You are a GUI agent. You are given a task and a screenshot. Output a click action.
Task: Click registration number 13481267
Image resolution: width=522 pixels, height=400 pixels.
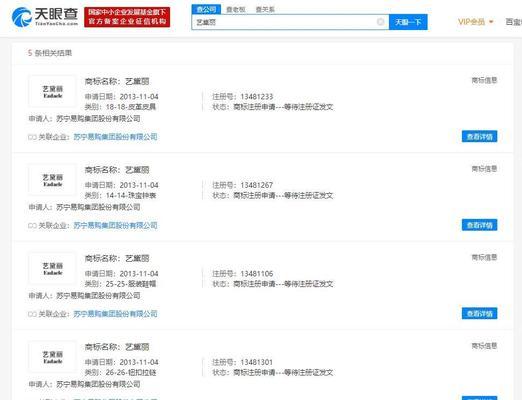(x=257, y=185)
